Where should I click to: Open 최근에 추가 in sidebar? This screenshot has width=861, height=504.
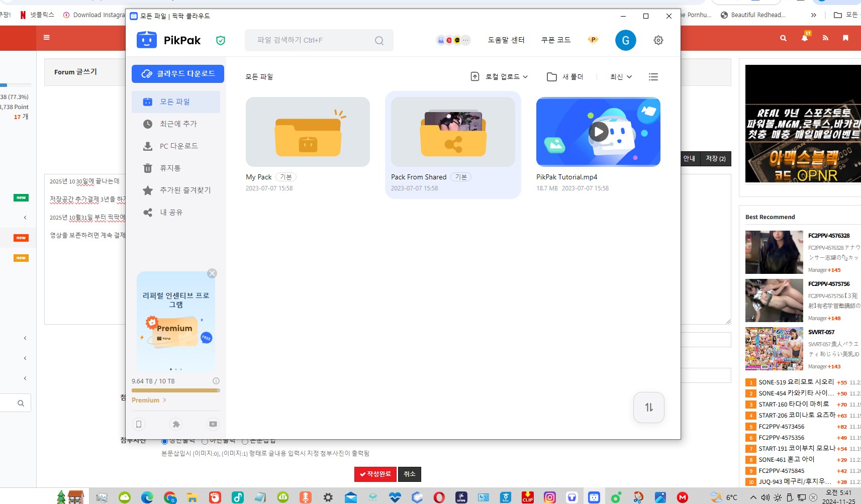click(176, 124)
